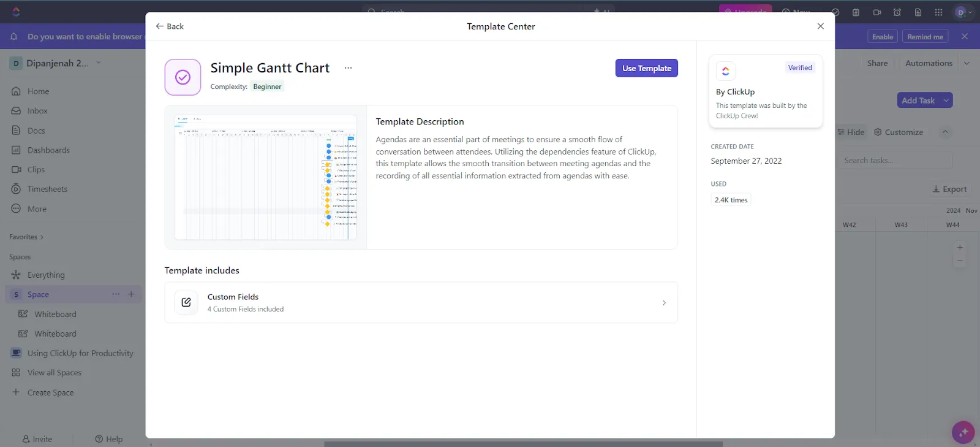Zoom in the Gantt with plus icon
The height and width of the screenshot is (447, 980).
960,248
